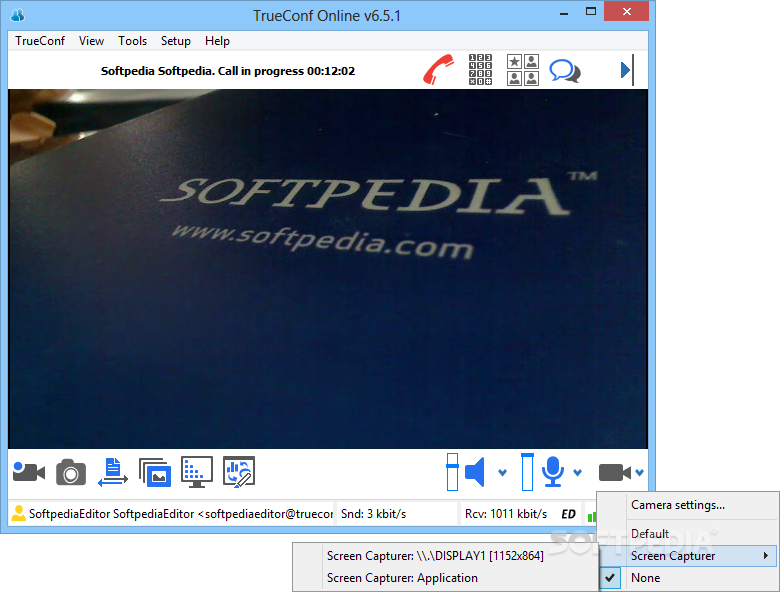Open the microphone dropdown arrow
Image resolution: width=780 pixels, height=592 pixels.
click(x=578, y=473)
